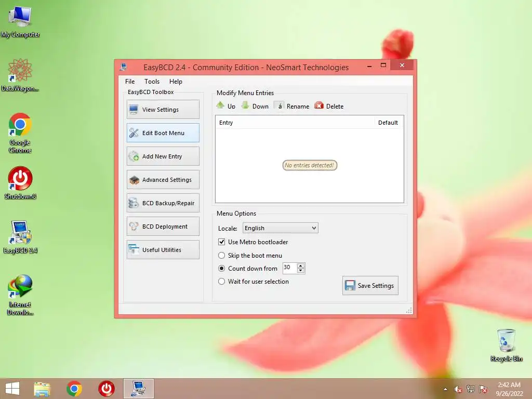The height and width of the screenshot is (399, 532).
Task: Open BCD Backup/Repair section
Action: coord(163,203)
